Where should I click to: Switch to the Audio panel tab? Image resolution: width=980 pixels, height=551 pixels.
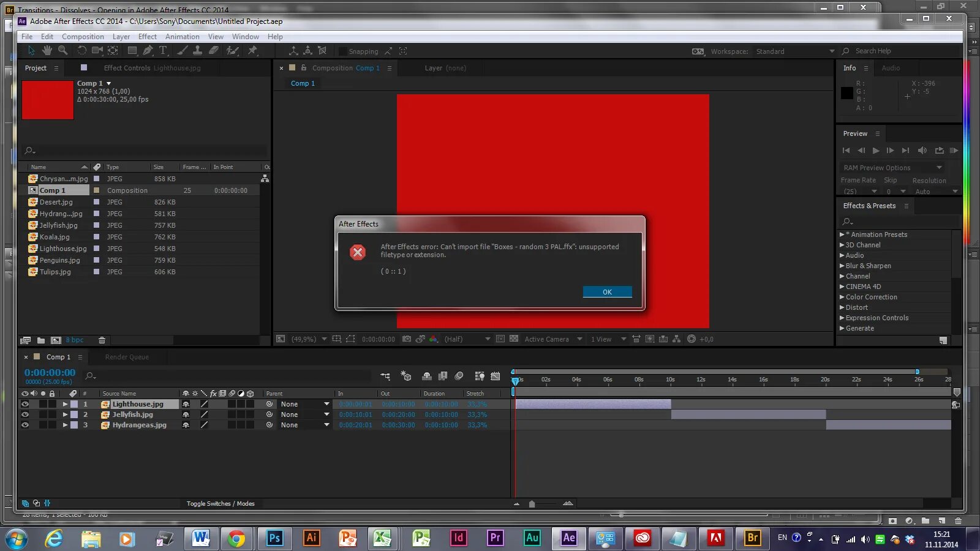click(x=891, y=68)
